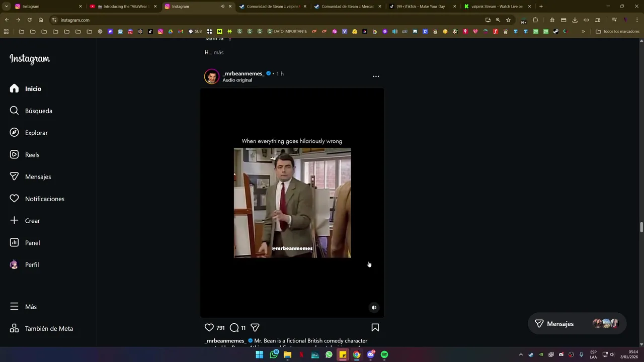644x362 pixels.
Task: Open the apps grid in bookmarks bar
Action: [x=6, y=32]
